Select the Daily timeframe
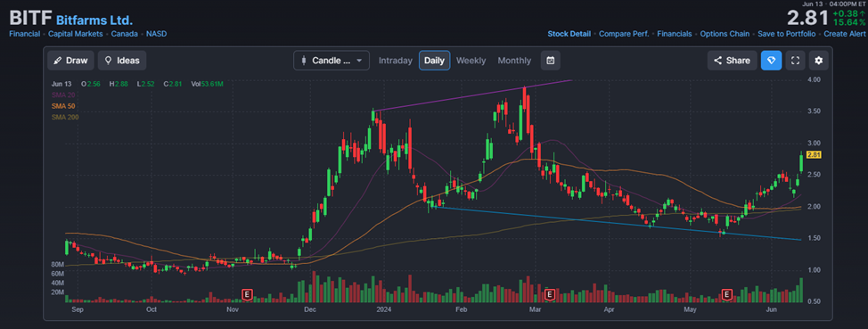Viewport: 868px width, 329px height. pos(434,61)
